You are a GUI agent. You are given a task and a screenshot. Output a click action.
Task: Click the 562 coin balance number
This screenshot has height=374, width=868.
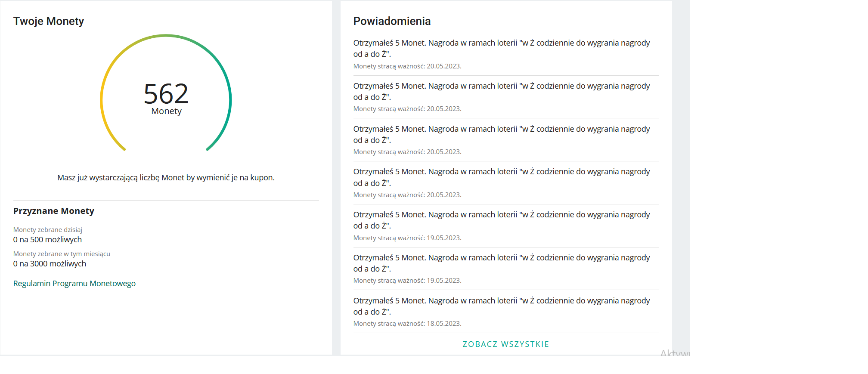(166, 94)
